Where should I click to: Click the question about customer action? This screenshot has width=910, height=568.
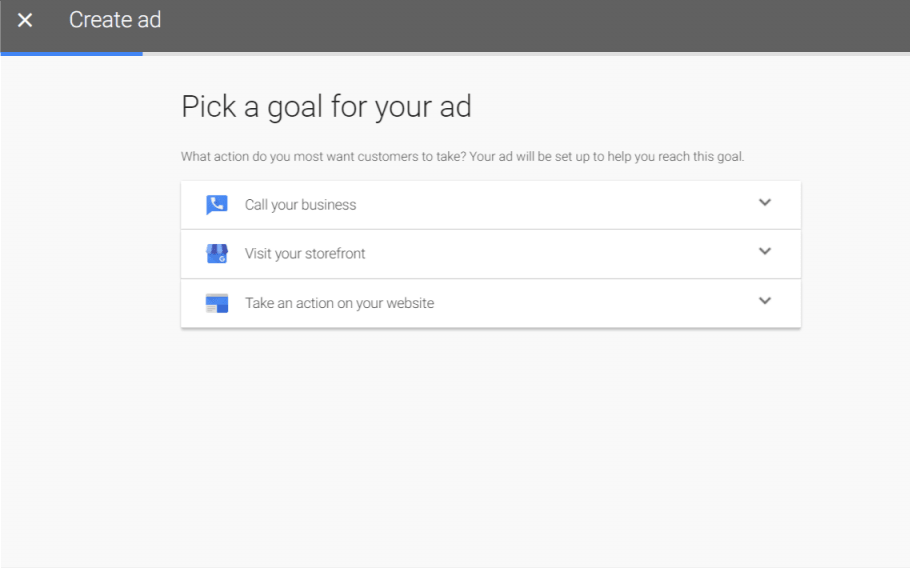323,157
